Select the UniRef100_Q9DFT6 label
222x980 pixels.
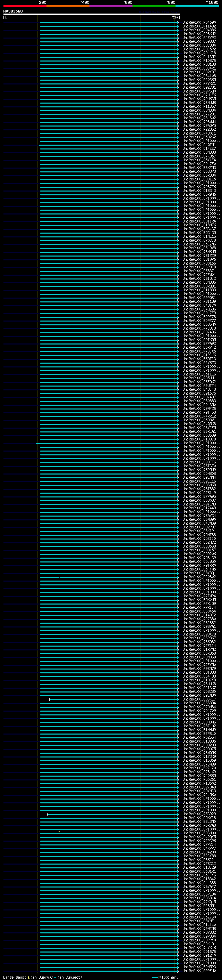tap(199, 462)
